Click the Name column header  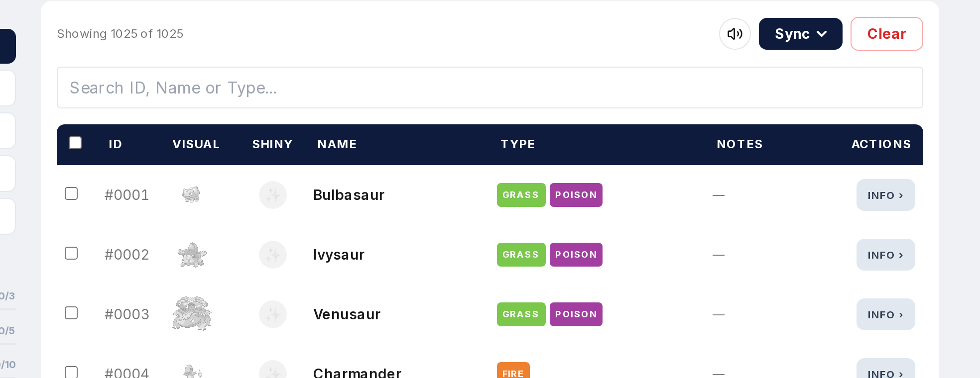(x=337, y=144)
